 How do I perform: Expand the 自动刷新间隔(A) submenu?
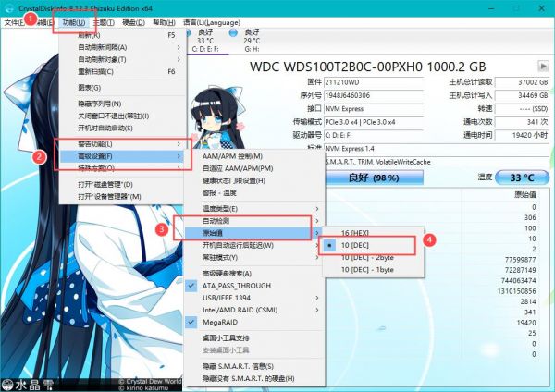[x=122, y=47]
